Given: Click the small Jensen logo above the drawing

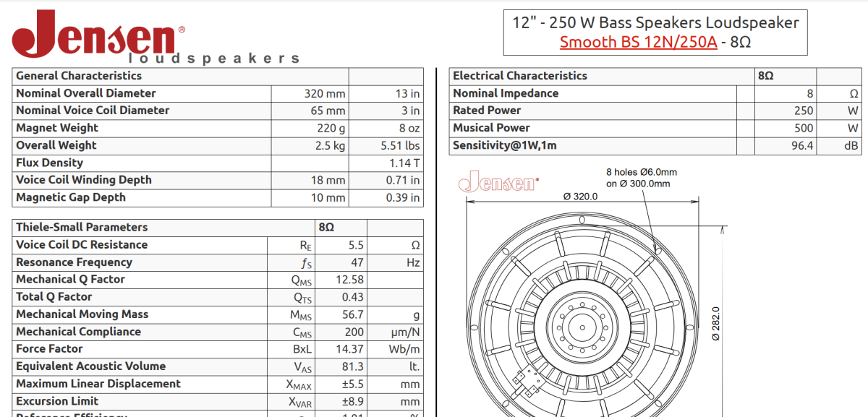Looking at the screenshot, I should pos(499,181).
